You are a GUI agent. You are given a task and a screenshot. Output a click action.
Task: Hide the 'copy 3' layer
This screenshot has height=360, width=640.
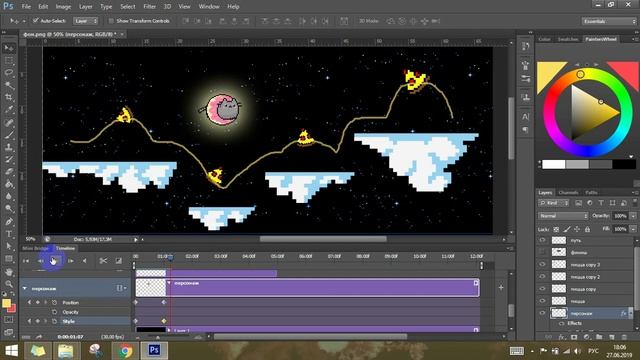pyautogui.click(x=542, y=264)
